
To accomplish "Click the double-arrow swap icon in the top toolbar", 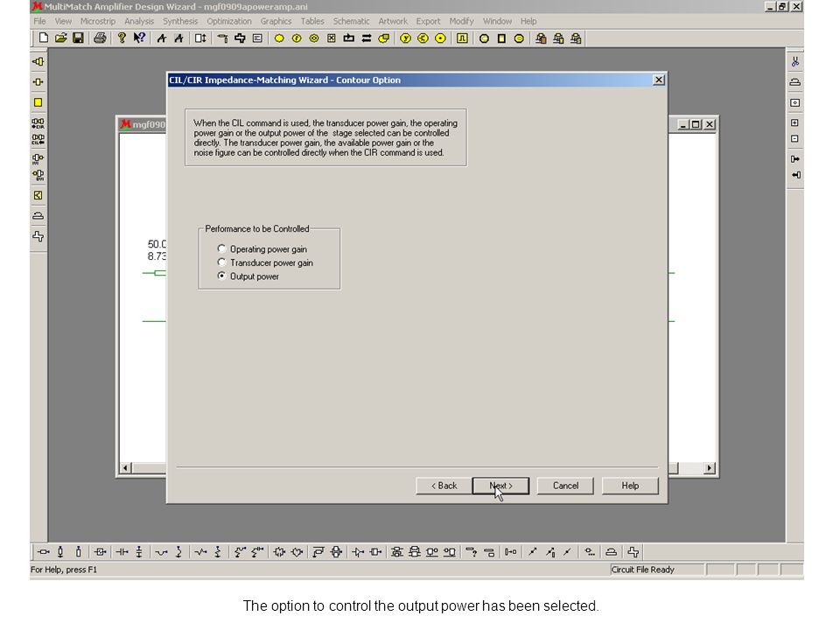I will 367,38.
